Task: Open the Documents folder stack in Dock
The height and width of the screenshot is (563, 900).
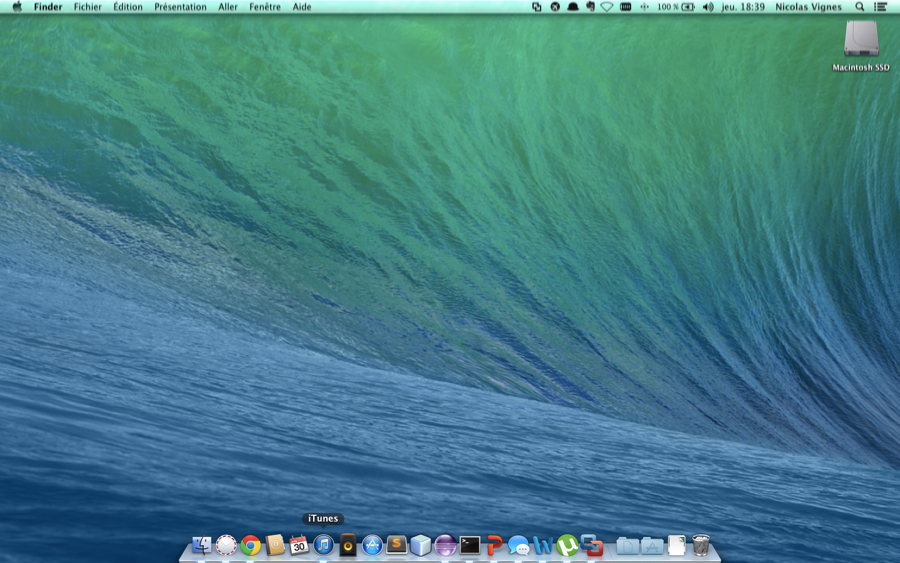Action: (x=627, y=545)
